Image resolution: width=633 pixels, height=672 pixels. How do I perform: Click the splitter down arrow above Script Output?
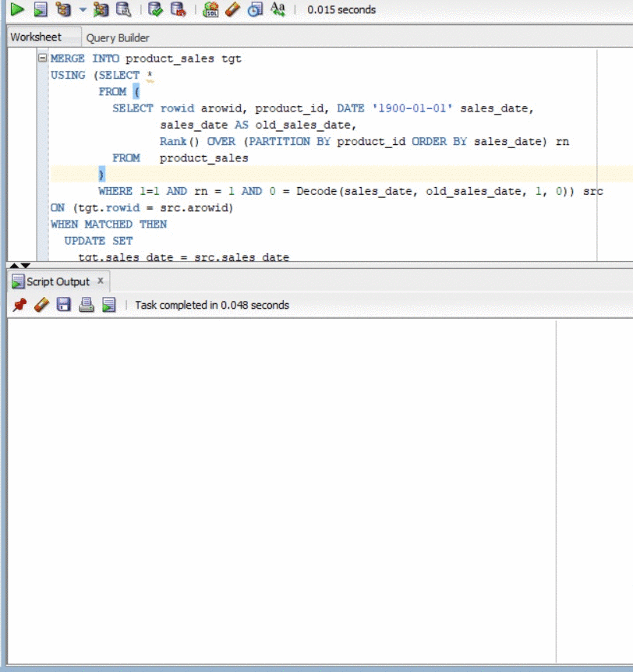point(26,265)
